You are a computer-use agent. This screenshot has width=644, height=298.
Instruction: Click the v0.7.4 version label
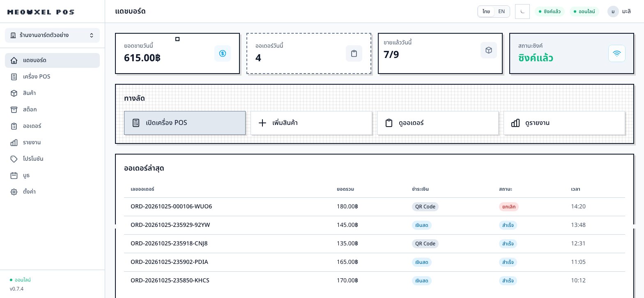(x=17, y=289)
